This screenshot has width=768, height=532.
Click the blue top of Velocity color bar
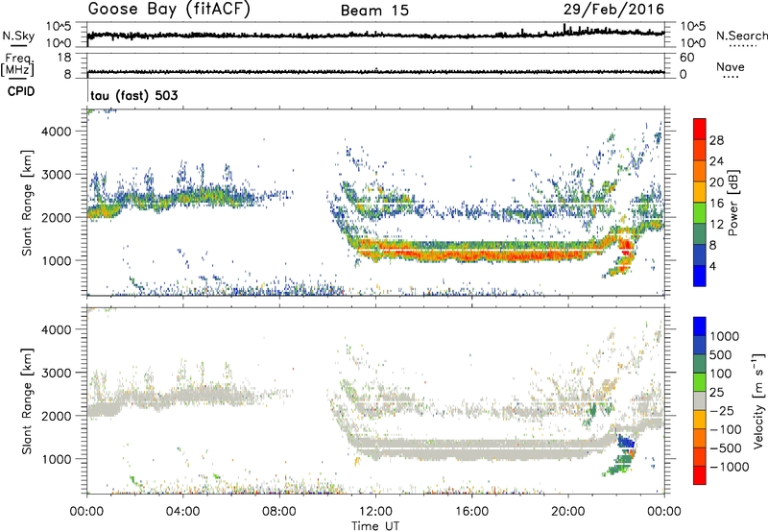[x=700, y=326]
